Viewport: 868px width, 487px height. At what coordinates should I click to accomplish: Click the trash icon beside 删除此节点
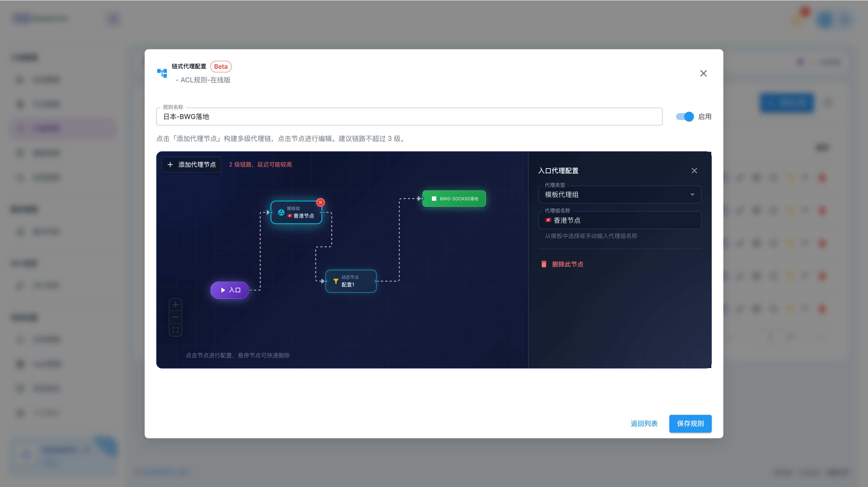[544, 264]
